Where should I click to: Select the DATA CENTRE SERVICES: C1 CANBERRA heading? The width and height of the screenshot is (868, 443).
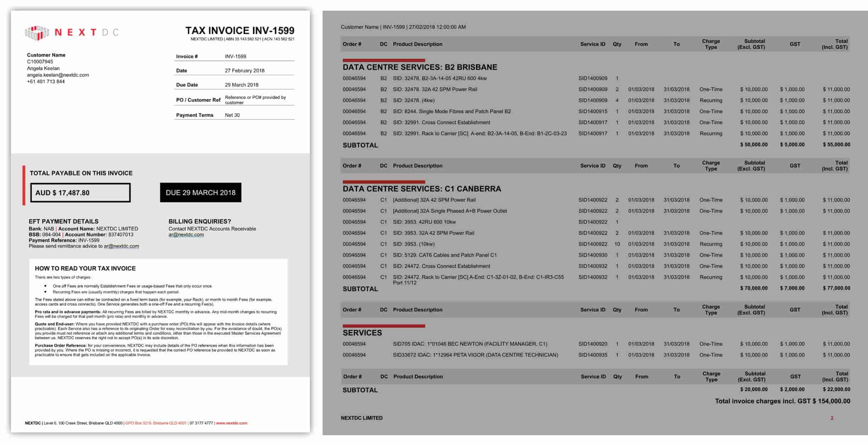(x=422, y=189)
